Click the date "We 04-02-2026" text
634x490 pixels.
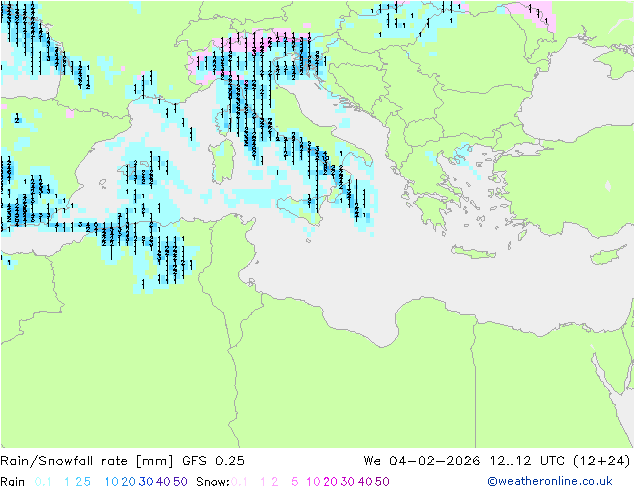422,461
